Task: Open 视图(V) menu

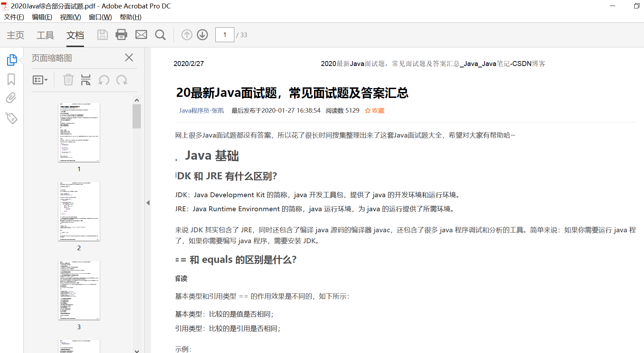Action: pyautogui.click(x=70, y=17)
